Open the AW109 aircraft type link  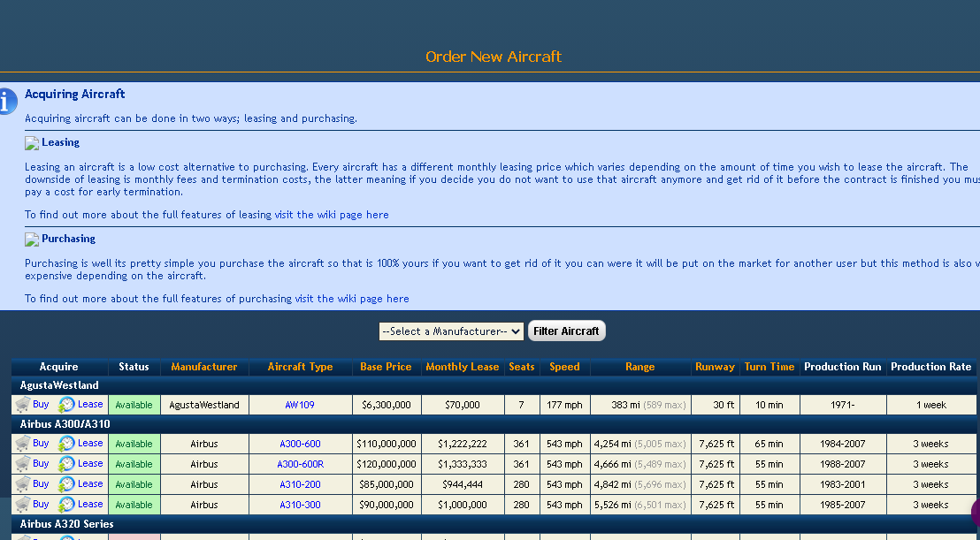point(300,405)
